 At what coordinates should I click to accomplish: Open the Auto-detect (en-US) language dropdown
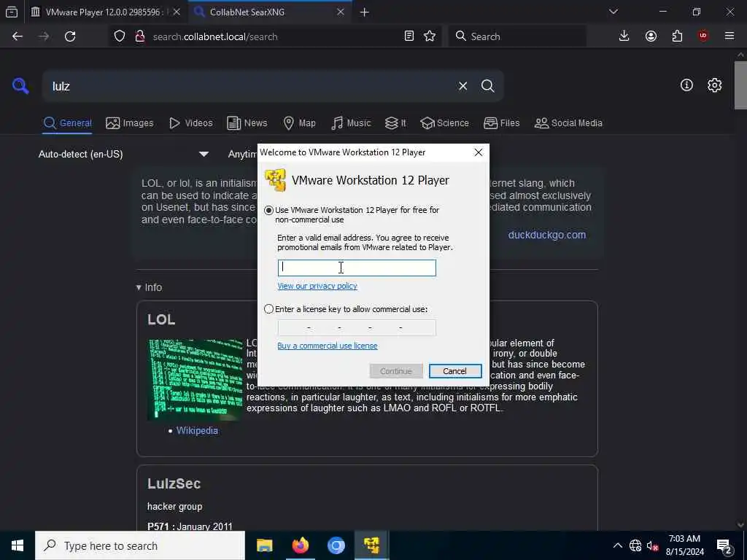(123, 155)
